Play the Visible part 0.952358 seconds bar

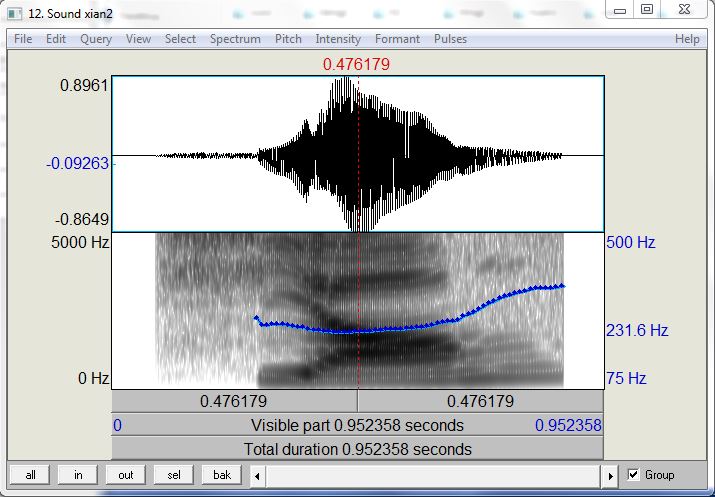358,425
